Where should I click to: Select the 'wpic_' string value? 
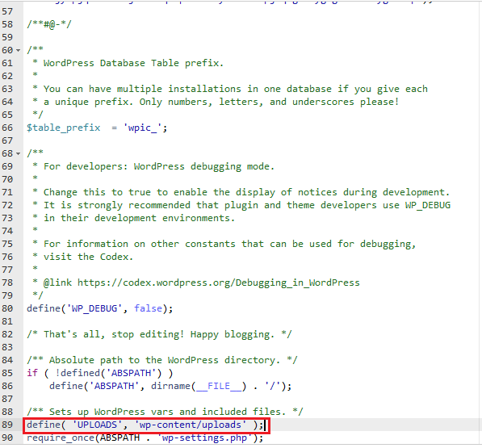tap(143, 128)
